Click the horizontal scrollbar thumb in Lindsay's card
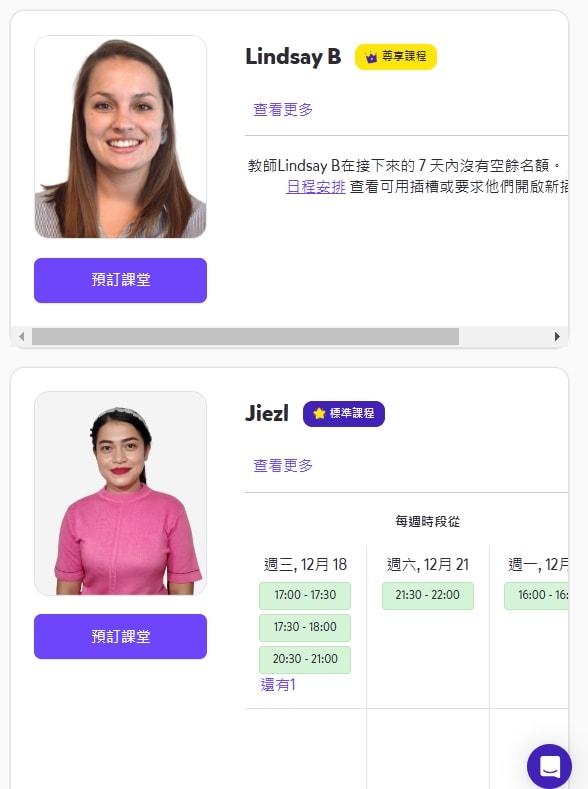The height and width of the screenshot is (789, 588). [245, 336]
